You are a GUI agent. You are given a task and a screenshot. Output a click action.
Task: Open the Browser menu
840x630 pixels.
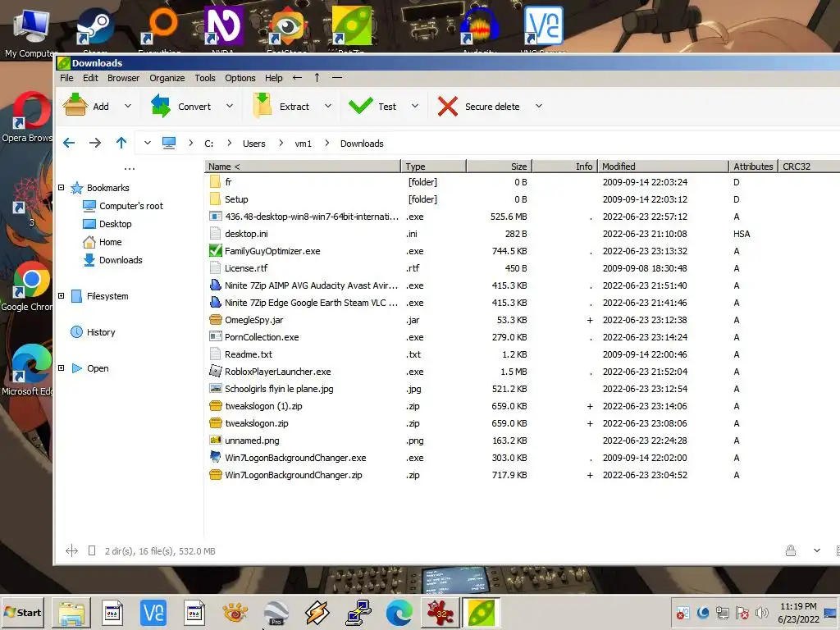coord(123,78)
